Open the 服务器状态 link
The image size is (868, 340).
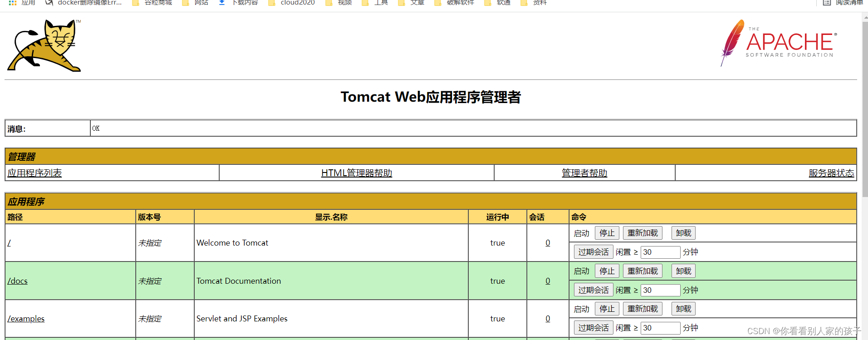point(831,173)
